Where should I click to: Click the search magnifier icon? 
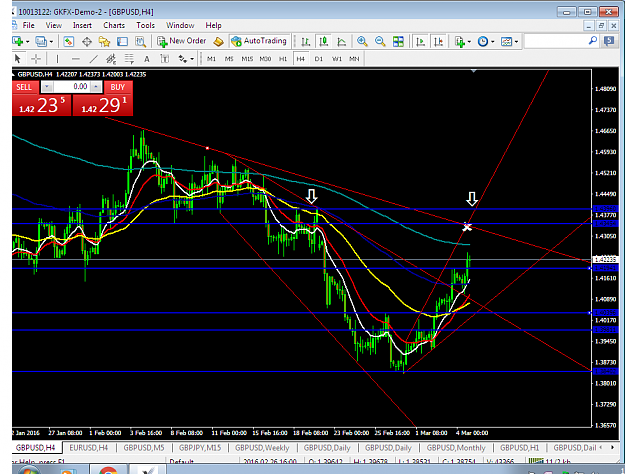click(593, 41)
